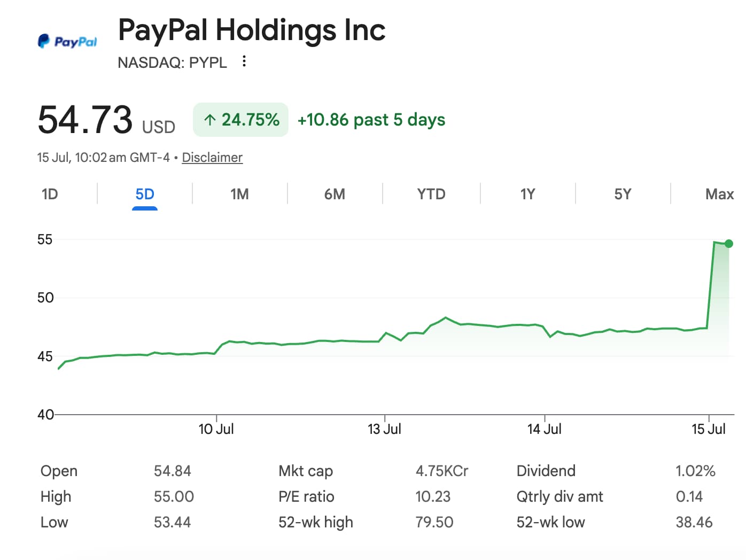This screenshot has width=746, height=560.
Task: Click the PayPal Holdings Inc title
Action: (x=252, y=30)
